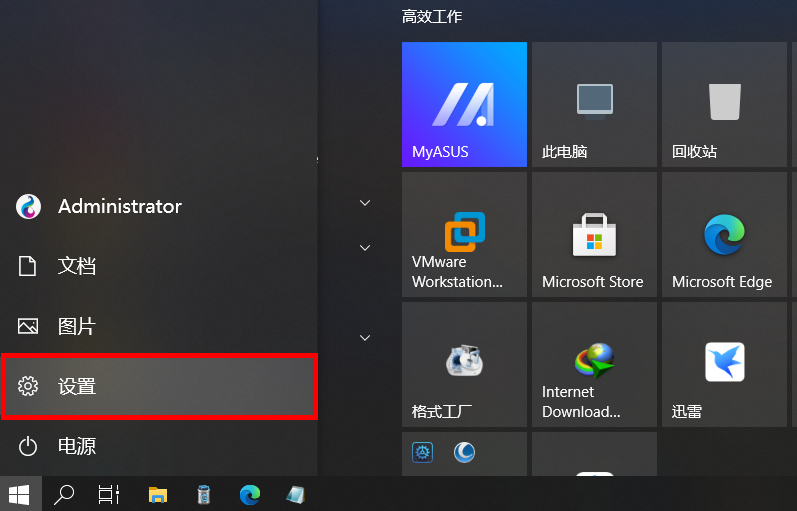
Task: Expand the uppermost chevron in the app list
Action: click(365, 203)
